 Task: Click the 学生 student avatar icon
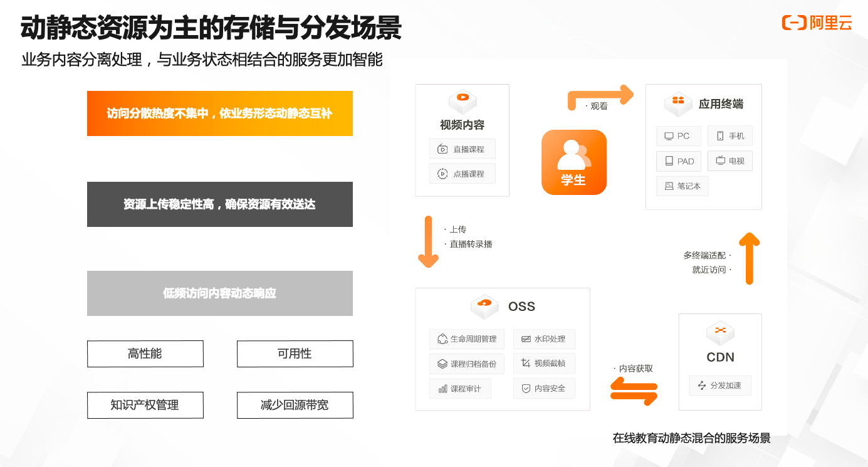(574, 162)
